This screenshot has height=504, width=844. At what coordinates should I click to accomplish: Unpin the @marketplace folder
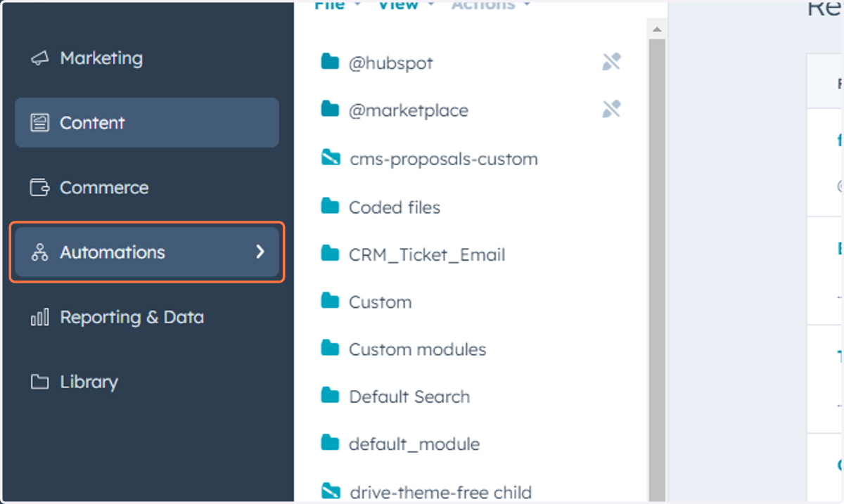[611, 109]
